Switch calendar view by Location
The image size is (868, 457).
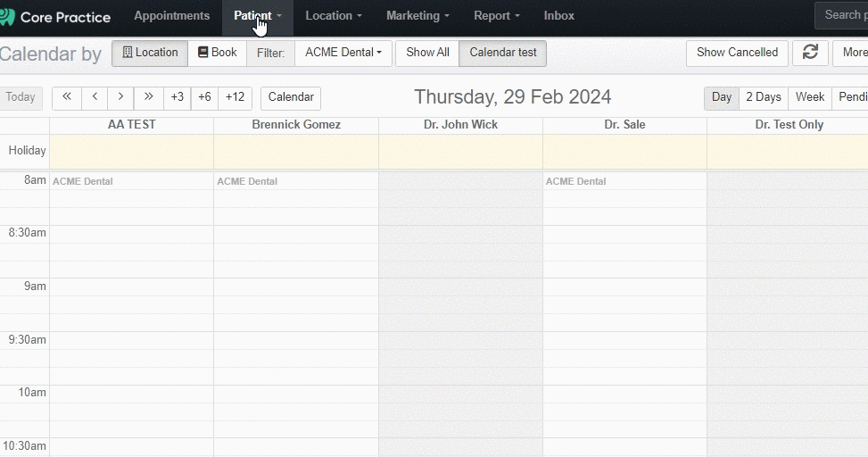tap(150, 53)
